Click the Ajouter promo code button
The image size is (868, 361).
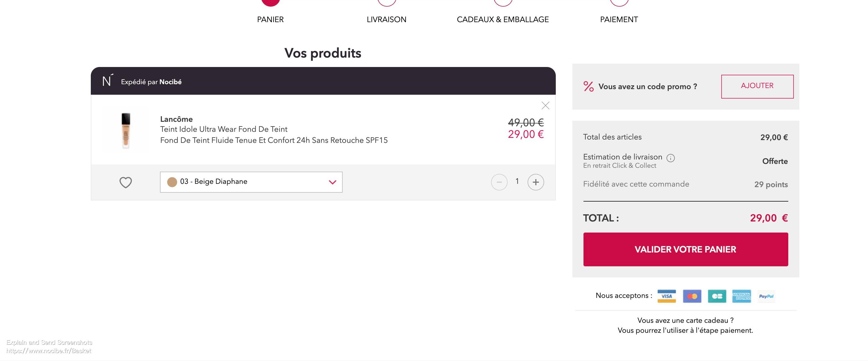pos(757,86)
